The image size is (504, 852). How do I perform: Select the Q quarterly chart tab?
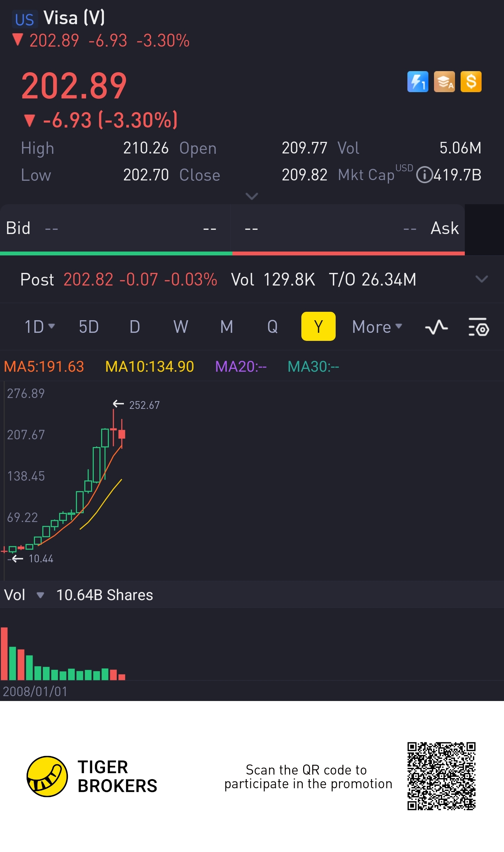[x=272, y=327]
